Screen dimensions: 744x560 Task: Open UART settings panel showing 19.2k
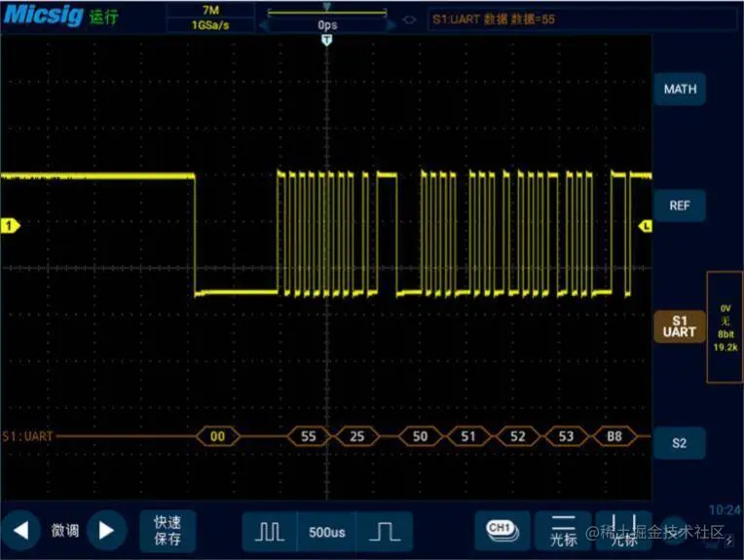pos(725,327)
